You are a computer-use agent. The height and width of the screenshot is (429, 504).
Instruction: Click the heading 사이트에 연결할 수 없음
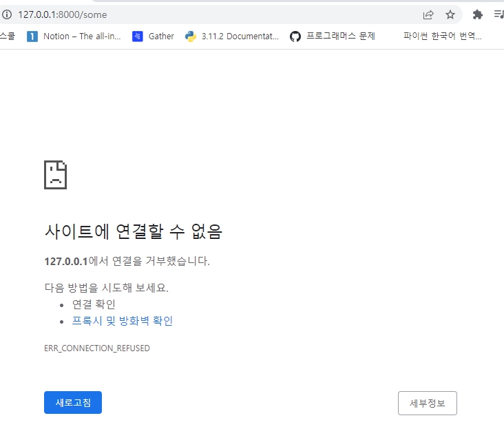click(134, 231)
